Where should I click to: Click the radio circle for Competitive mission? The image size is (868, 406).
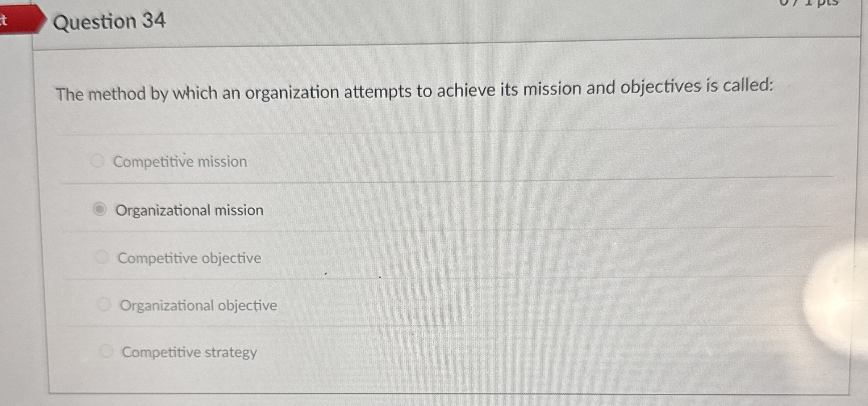coord(97,161)
